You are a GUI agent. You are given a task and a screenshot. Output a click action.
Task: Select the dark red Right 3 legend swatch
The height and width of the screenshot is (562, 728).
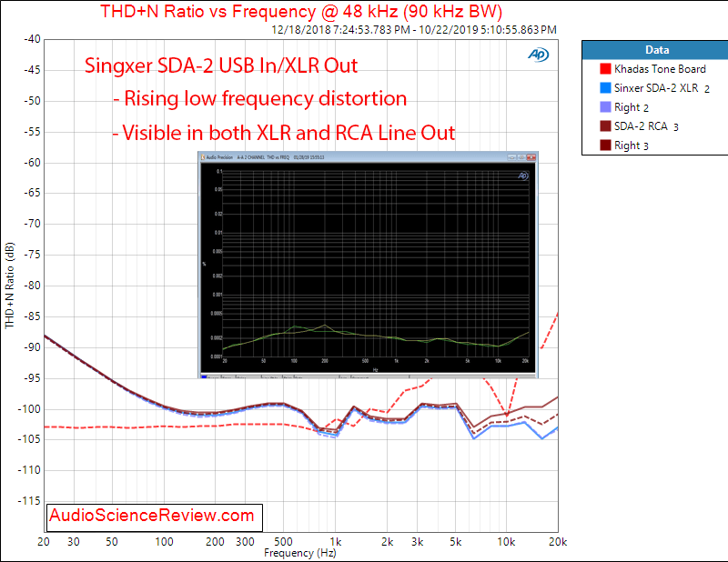tap(605, 146)
